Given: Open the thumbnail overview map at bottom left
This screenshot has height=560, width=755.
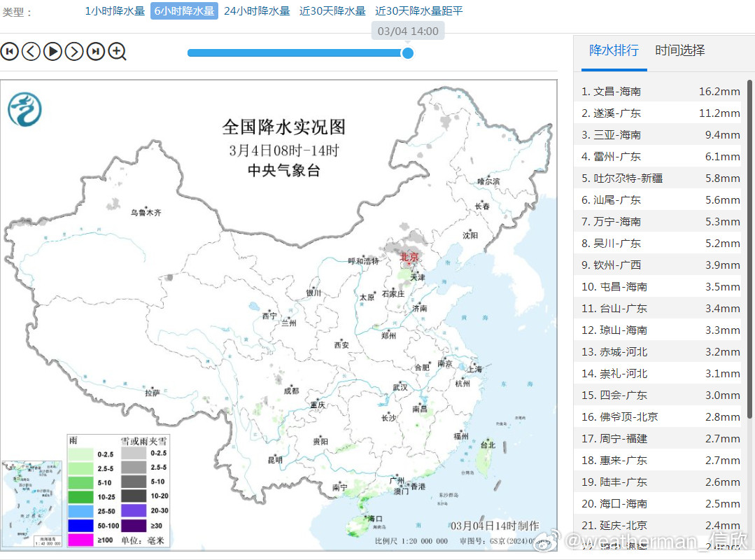Looking at the screenshot, I should (31, 503).
